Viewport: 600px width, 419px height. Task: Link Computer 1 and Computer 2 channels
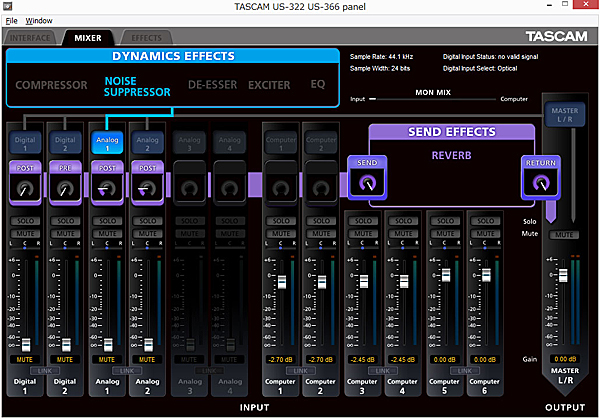click(300, 370)
